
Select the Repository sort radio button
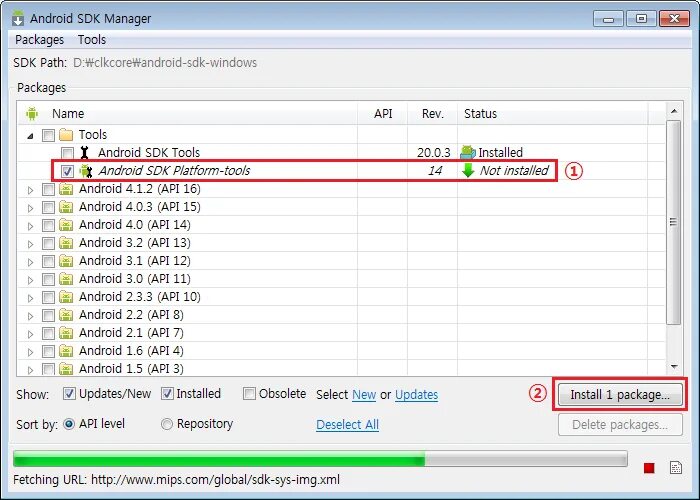pyautogui.click(x=167, y=424)
